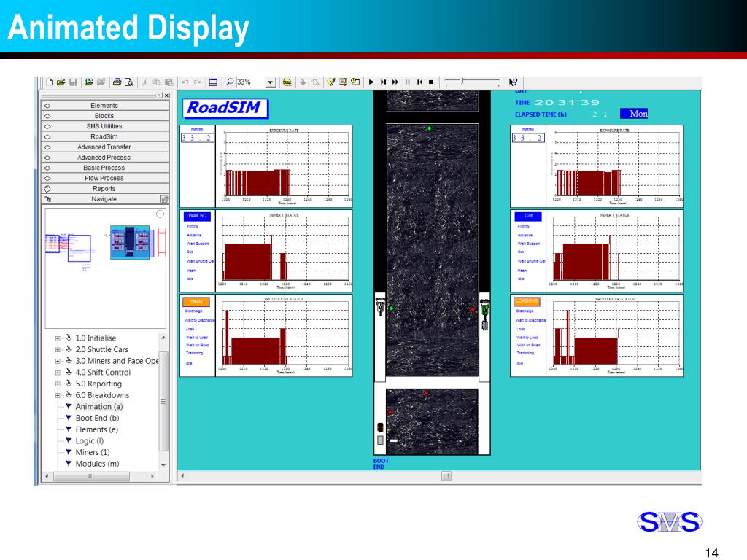Jump to the Modules (m) named view
The height and width of the screenshot is (560, 747).
pyautogui.click(x=97, y=464)
